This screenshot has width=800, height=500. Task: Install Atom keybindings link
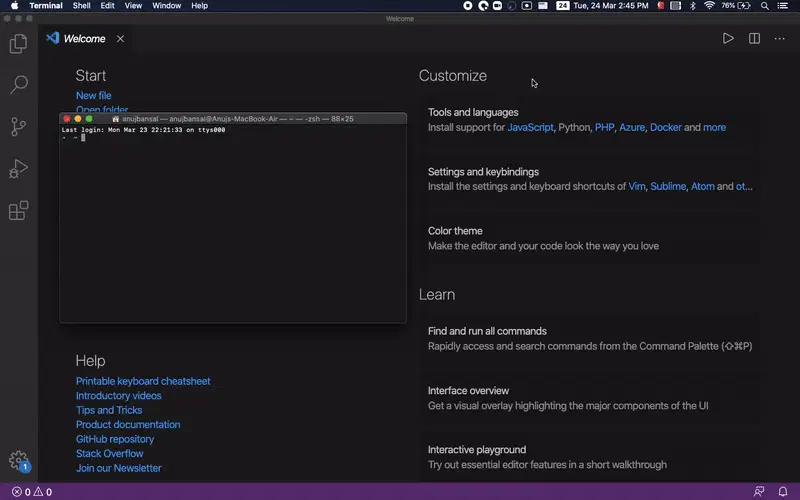pos(703,186)
